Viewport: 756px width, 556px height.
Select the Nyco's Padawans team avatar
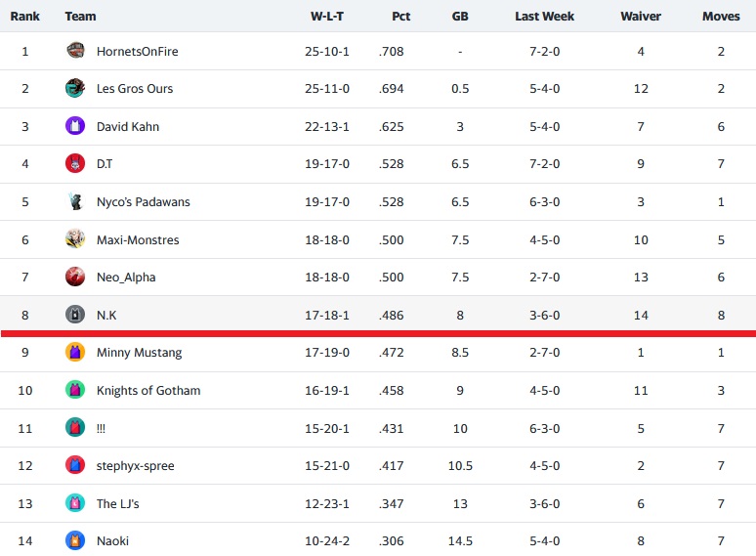point(75,201)
